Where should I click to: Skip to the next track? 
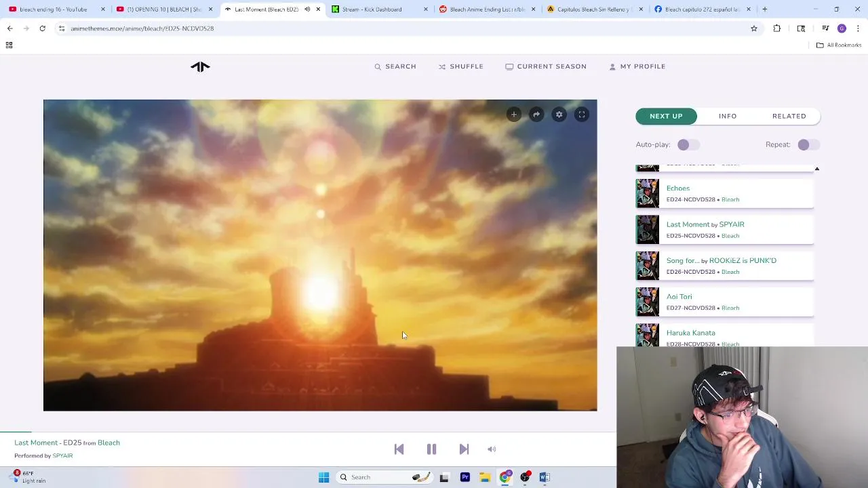(464, 449)
